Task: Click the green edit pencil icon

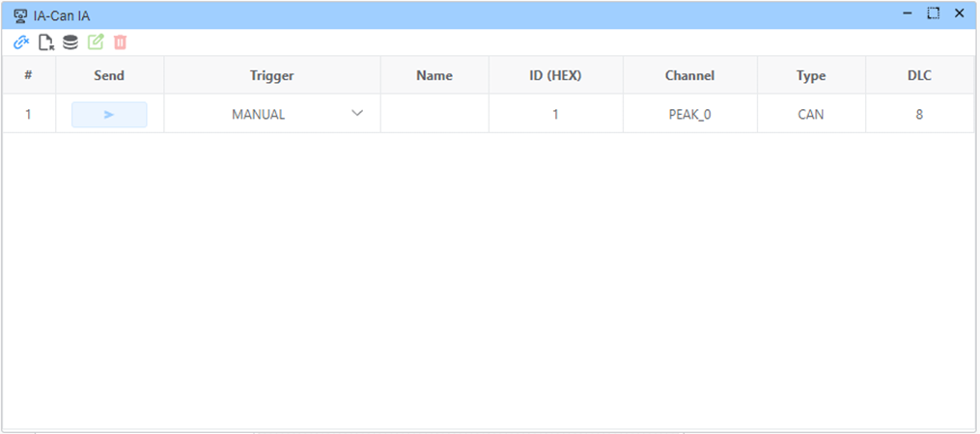Action: tap(96, 42)
